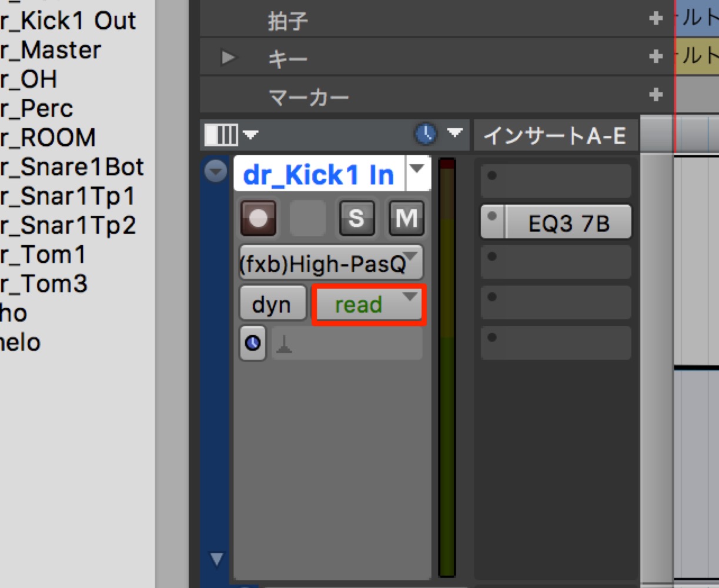Mute the dr_Kick1 In track
Viewport: 719px width, 588px height.
click(406, 218)
